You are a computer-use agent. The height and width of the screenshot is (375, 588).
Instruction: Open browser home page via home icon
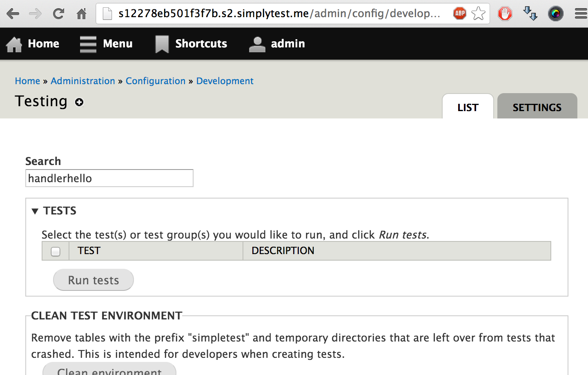point(81,13)
